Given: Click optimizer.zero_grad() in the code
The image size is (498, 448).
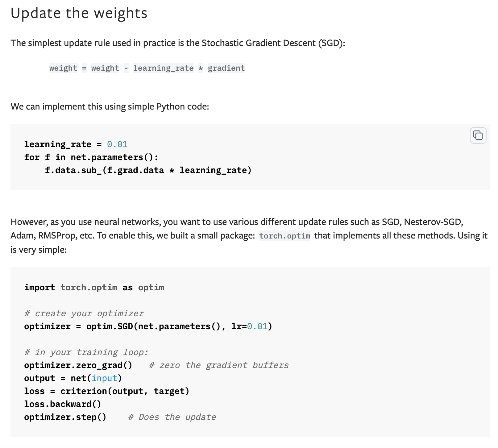Looking at the screenshot, I should [x=78, y=365].
